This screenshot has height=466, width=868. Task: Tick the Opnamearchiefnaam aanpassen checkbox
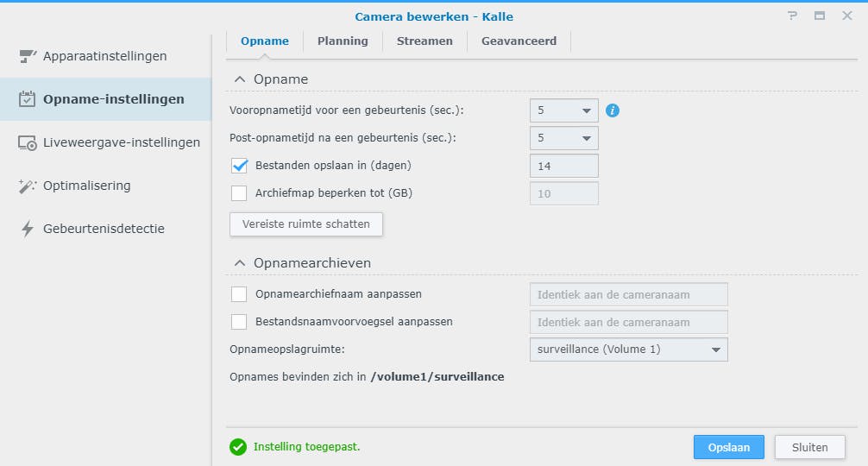[x=239, y=294]
